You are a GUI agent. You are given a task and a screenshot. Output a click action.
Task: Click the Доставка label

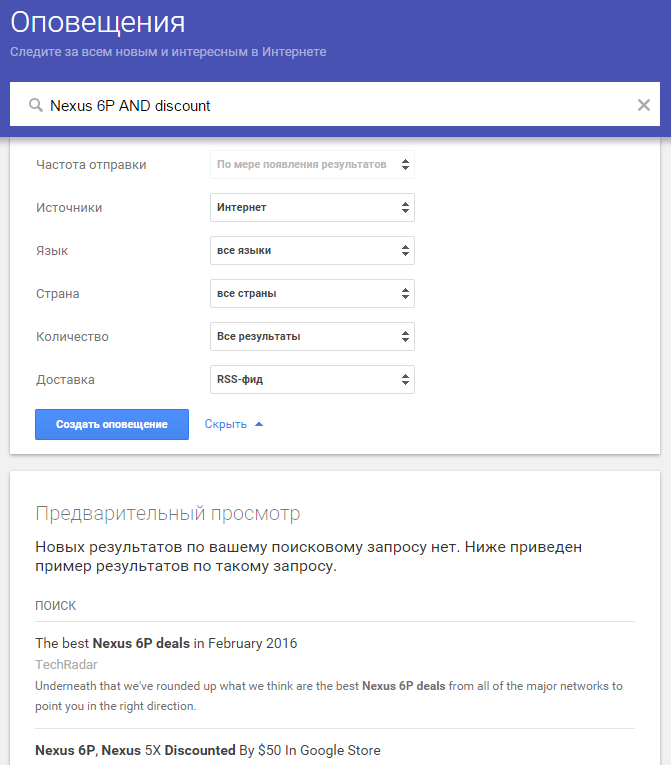click(x=65, y=380)
